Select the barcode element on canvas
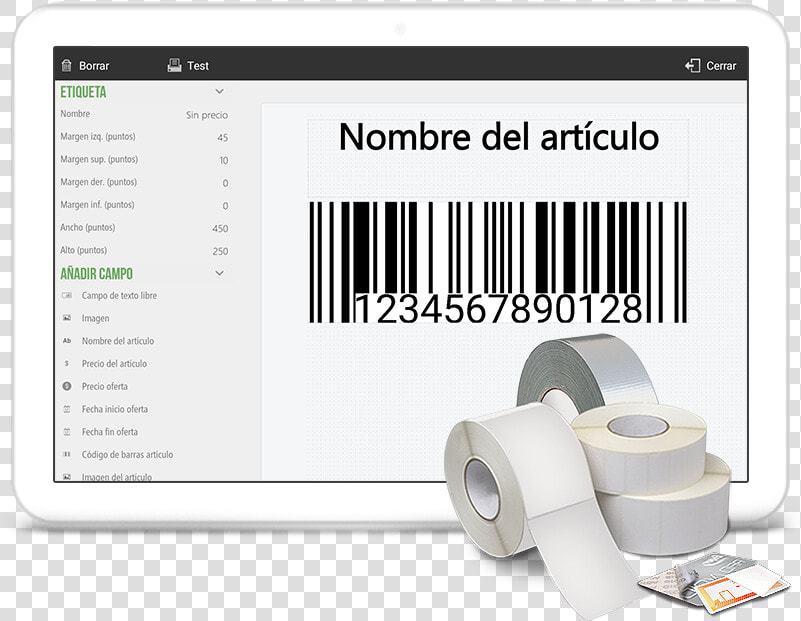Screen dimensions: 801x621 (498, 262)
